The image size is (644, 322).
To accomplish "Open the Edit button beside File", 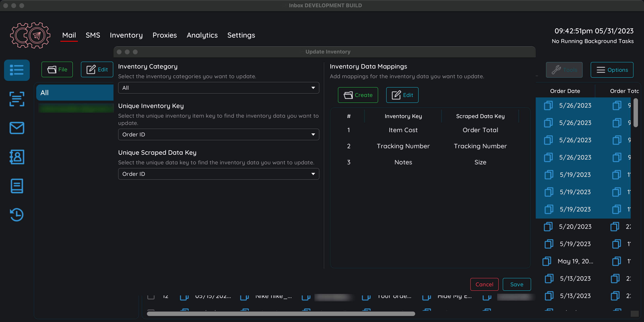I will (97, 69).
